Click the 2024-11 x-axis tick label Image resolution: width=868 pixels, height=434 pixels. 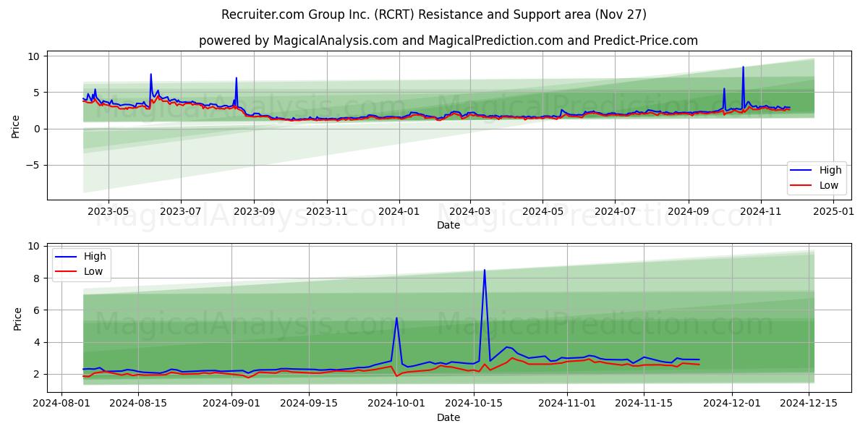pyautogui.click(x=761, y=212)
